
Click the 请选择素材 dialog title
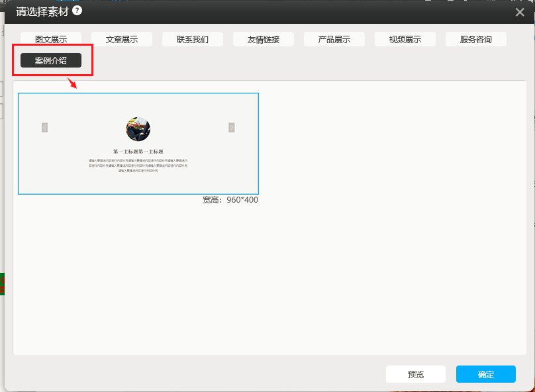tap(42, 11)
